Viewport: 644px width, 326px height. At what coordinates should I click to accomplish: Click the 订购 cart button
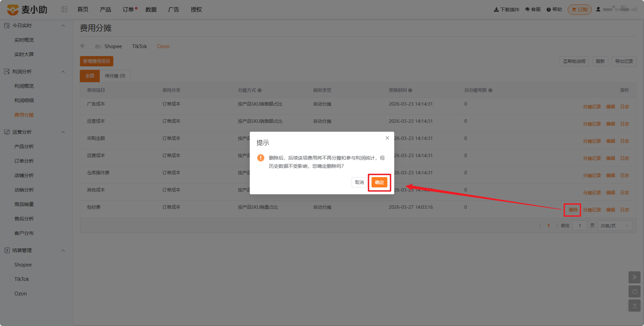point(580,10)
